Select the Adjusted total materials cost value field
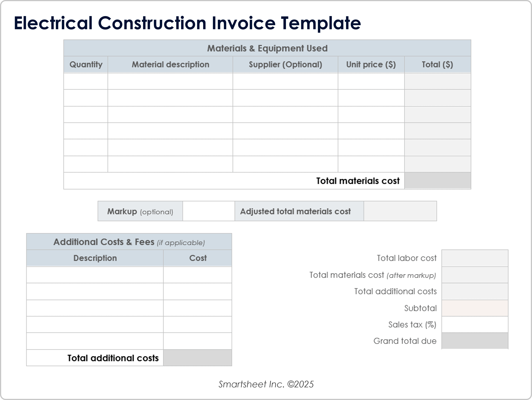The image size is (532, 400). (400, 211)
